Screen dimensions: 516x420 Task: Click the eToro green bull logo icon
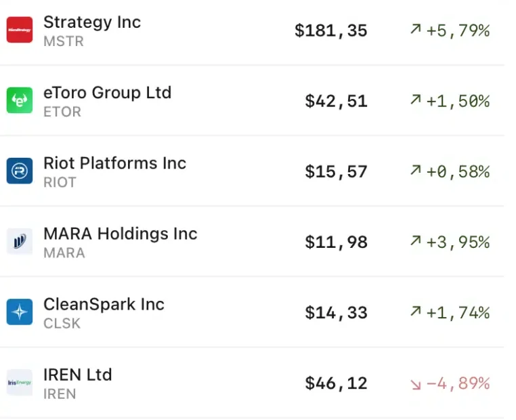pyautogui.click(x=20, y=101)
